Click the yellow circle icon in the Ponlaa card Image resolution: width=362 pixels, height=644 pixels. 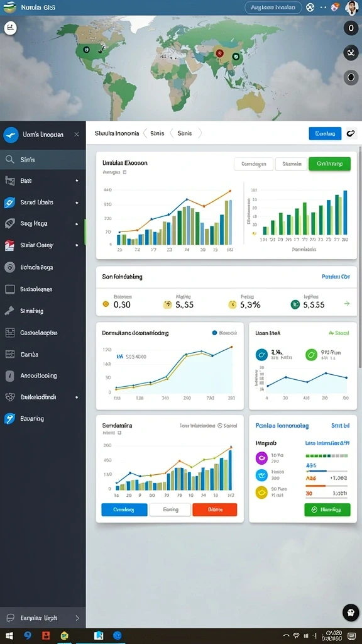coord(261,492)
